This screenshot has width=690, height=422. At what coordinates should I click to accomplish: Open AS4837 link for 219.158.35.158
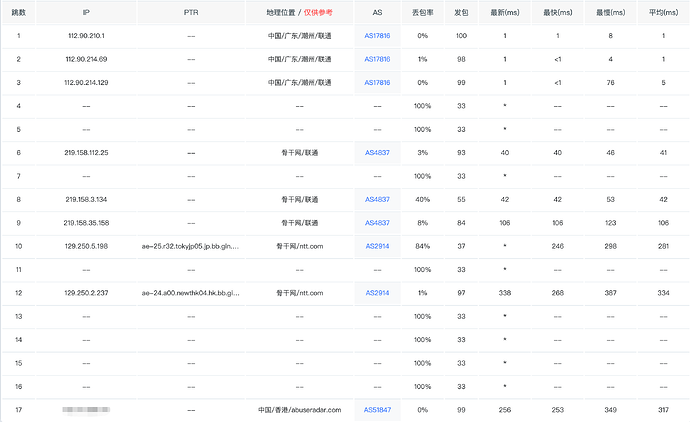377,223
